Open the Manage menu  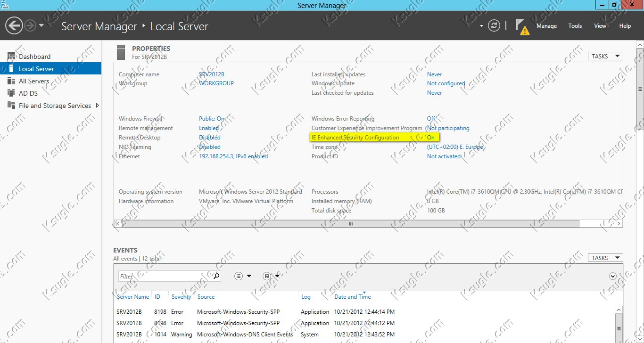[546, 26]
